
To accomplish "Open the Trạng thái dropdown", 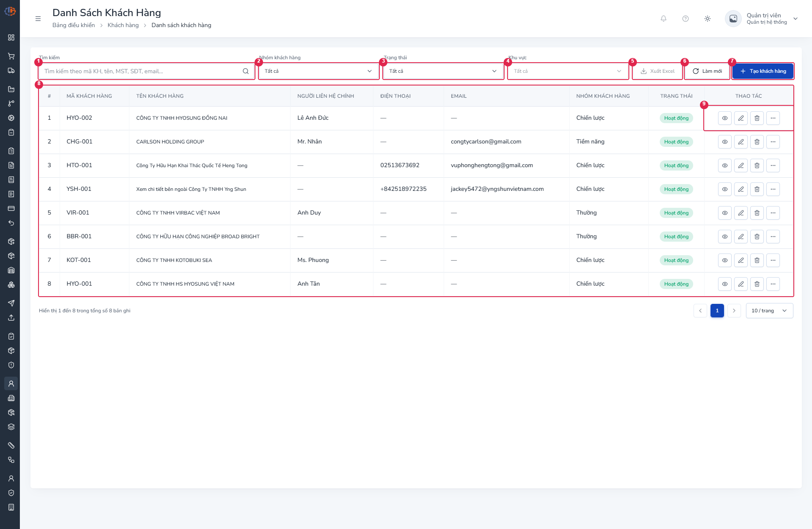I will click(x=443, y=71).
